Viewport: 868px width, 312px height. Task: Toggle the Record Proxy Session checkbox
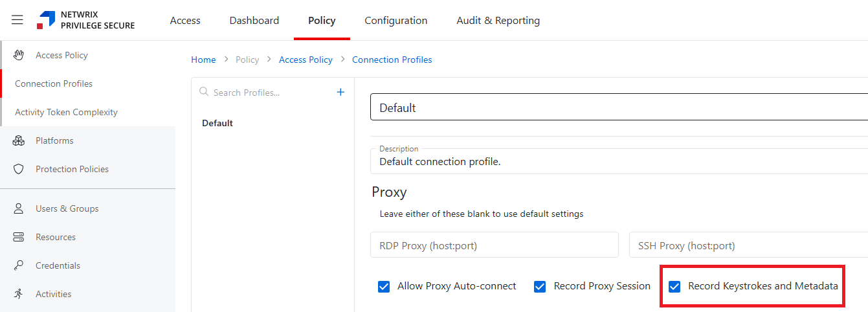pos(540,286)
